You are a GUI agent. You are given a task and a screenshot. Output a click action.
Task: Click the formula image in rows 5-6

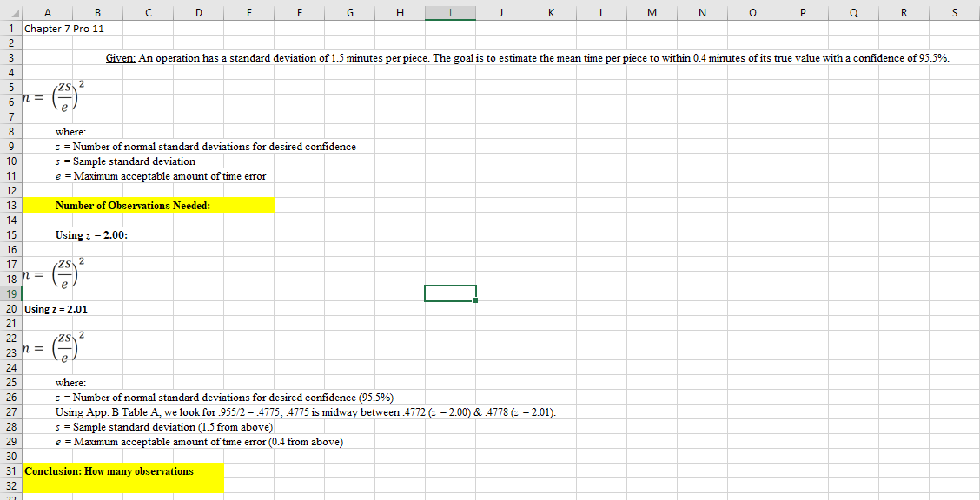pos(53,98)
